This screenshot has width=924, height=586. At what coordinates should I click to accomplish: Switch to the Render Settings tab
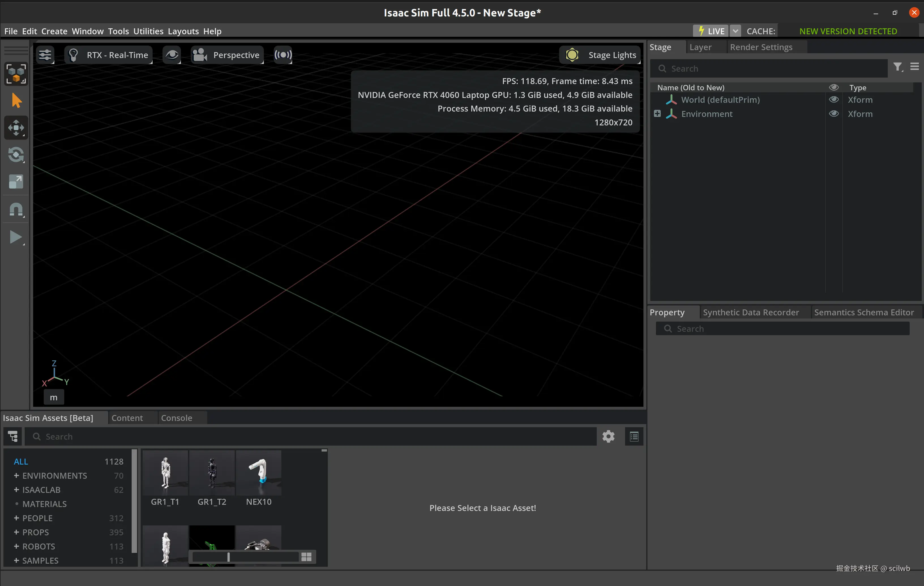coord(761,47)
